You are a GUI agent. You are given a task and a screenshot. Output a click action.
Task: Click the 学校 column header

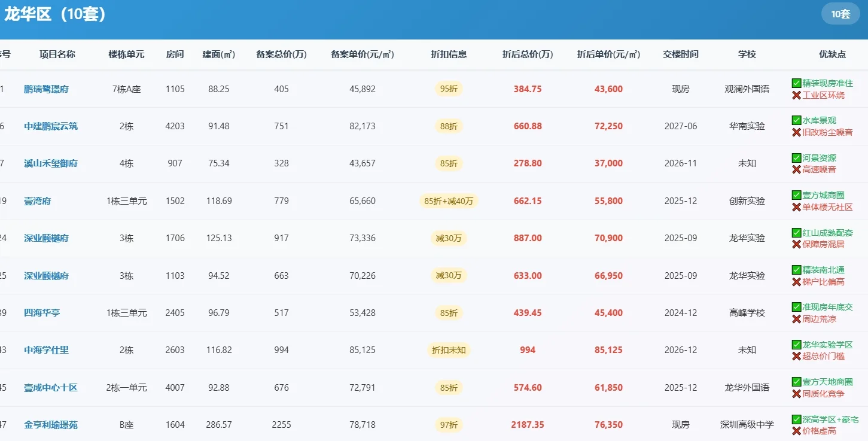747,54
